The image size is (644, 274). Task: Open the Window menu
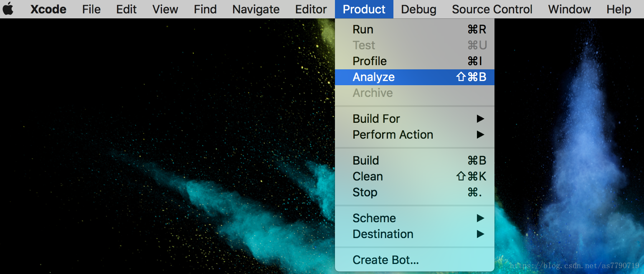[570, 9]
